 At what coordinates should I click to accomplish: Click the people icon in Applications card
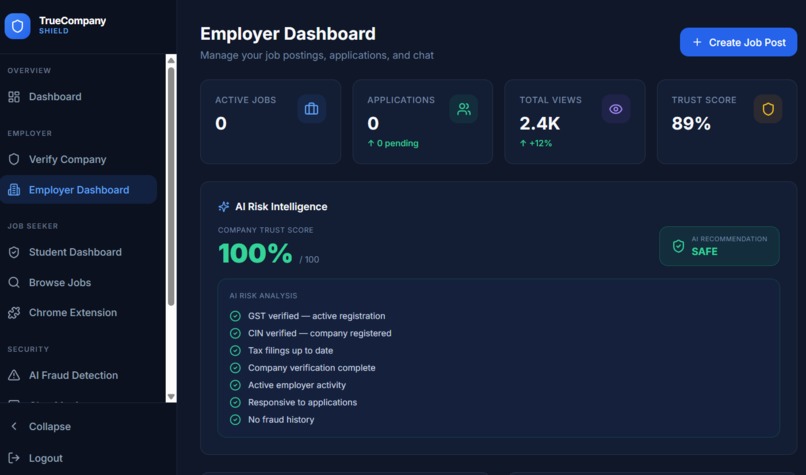tap(464, 109)
